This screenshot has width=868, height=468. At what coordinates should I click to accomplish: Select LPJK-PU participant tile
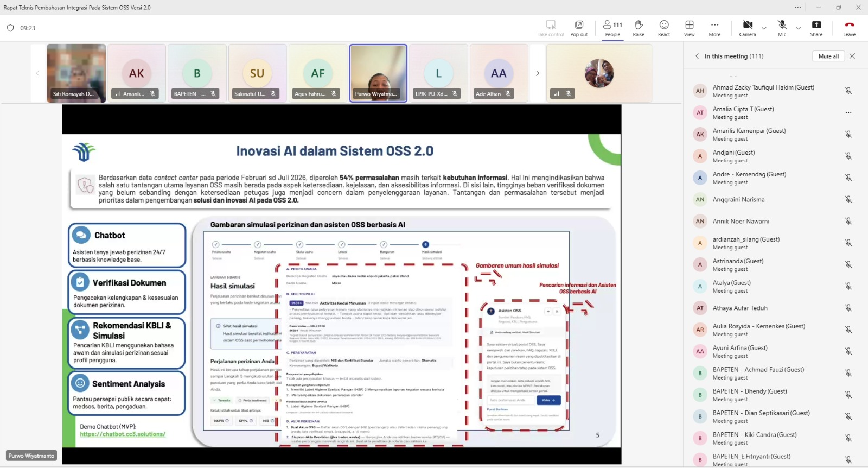(x=438, y=73)
